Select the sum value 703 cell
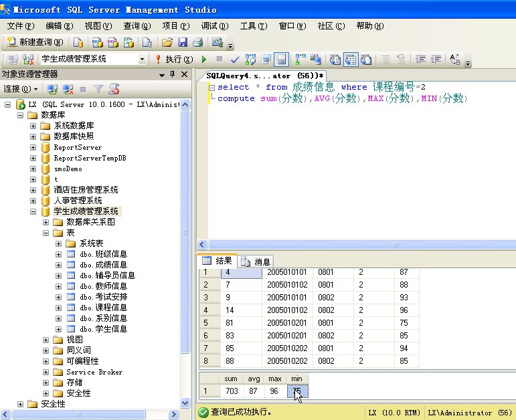 pyautogui.click(x=232, y=391)
